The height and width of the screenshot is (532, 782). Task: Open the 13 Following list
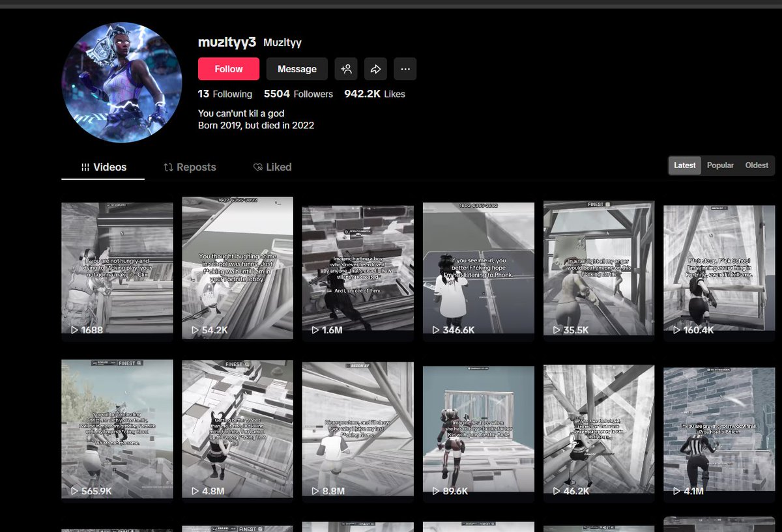(x=225, y=94)
